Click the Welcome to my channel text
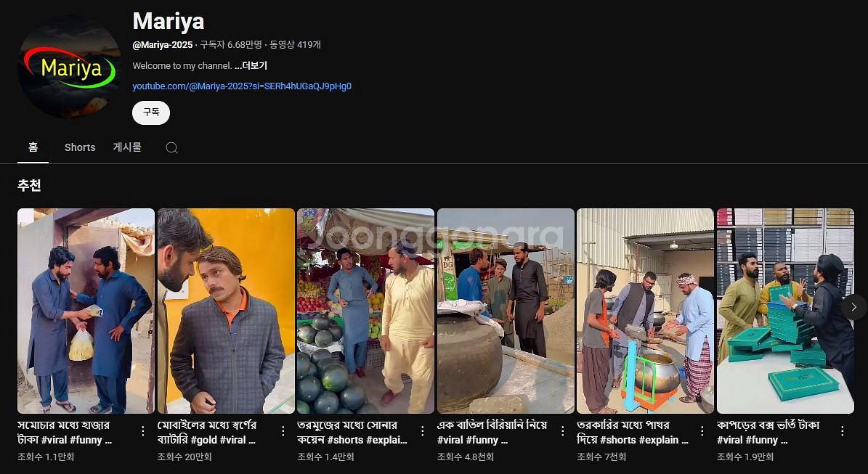 click(x=182, y=66)
